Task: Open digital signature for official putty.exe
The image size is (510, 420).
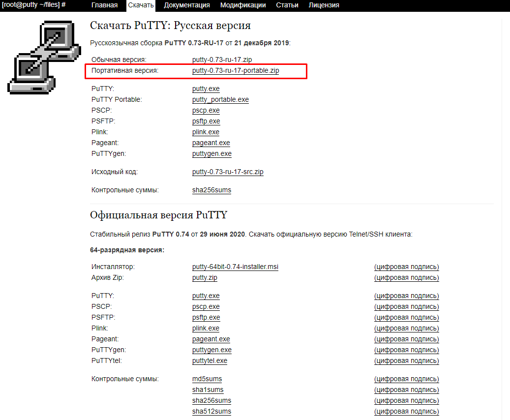Action: click(x=407, y=296)
